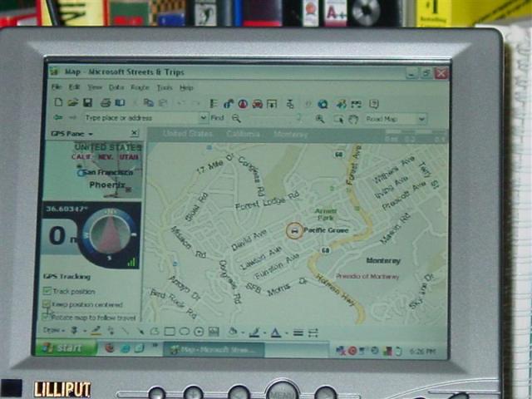
Task: Select the radius circle drawing tool
Action: (199, 332)
